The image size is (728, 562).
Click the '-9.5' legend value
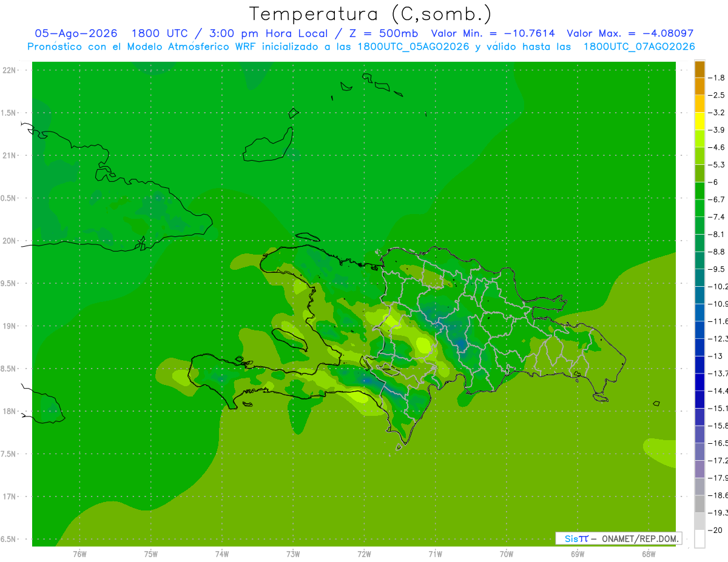(716, 269)
